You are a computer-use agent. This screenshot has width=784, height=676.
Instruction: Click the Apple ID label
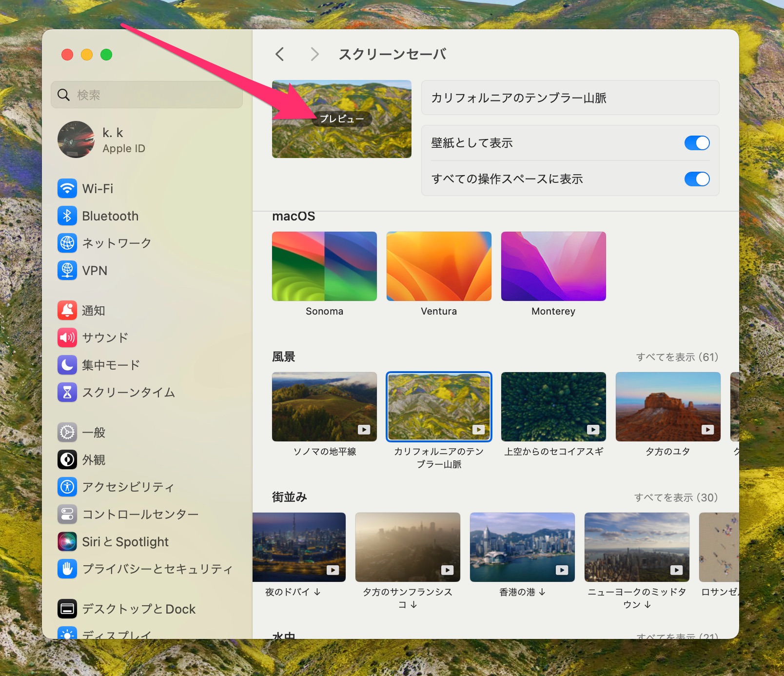124,149
